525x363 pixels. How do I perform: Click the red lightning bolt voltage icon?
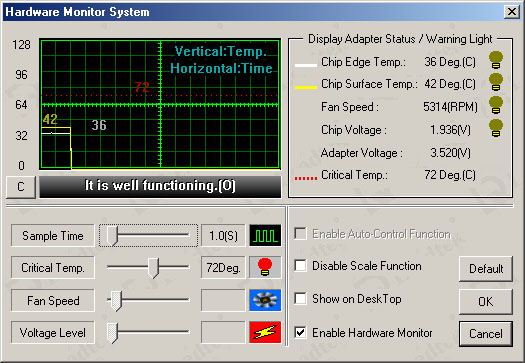[265, 332]
